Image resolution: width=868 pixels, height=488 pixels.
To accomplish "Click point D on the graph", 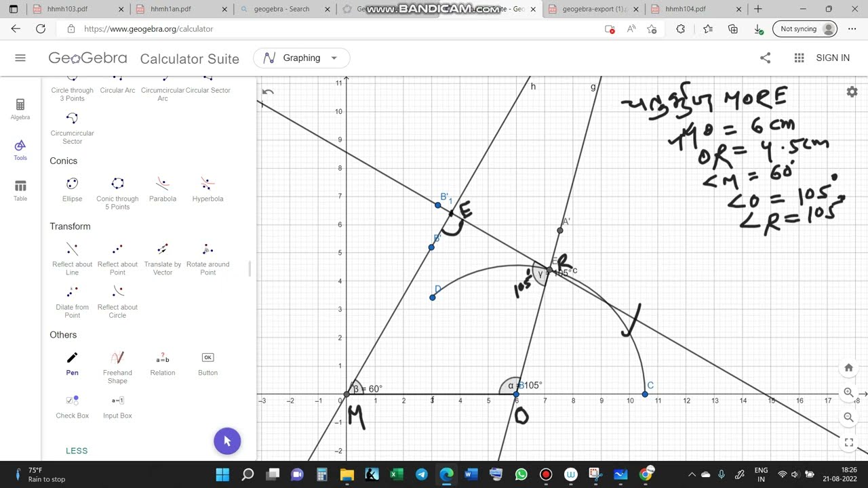I will pos(433,298).
